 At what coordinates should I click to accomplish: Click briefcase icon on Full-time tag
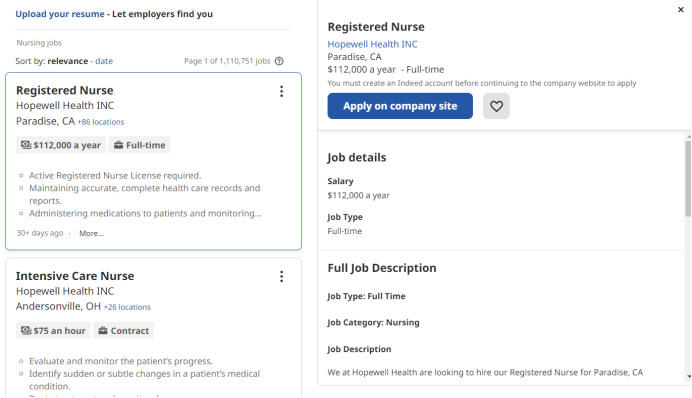tap(118, 145)
